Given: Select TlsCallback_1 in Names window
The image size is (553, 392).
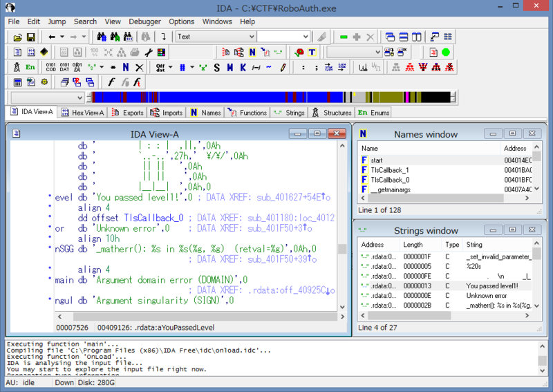Looking at the screenshot, I should [x=445, y=170].
